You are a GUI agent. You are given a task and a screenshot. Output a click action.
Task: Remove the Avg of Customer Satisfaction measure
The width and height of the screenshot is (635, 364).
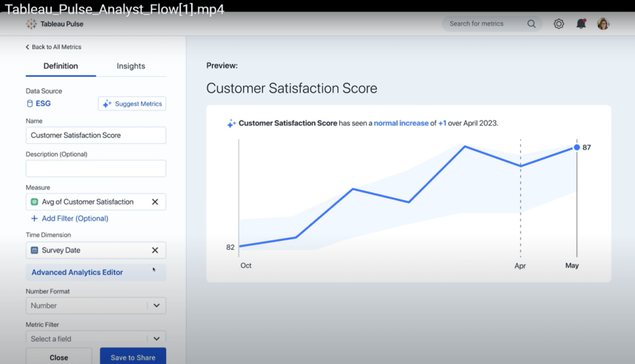tap(155, 202)
